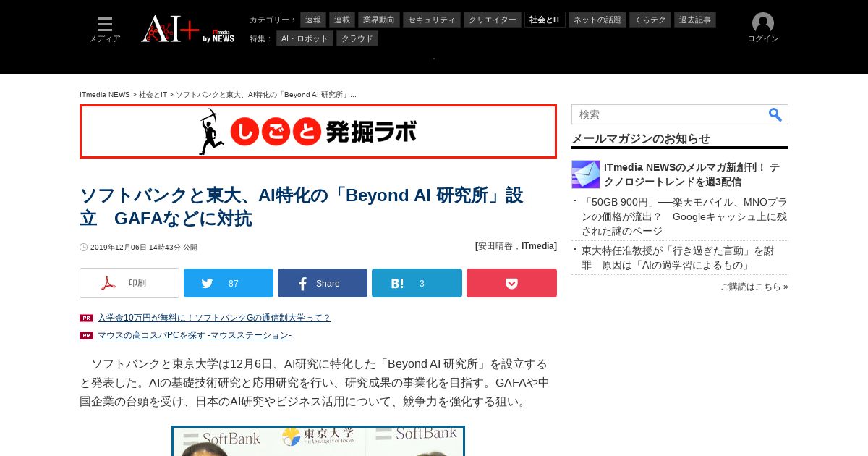
Task: Click ご購読はこちら » link
Action: pos(754,287)
